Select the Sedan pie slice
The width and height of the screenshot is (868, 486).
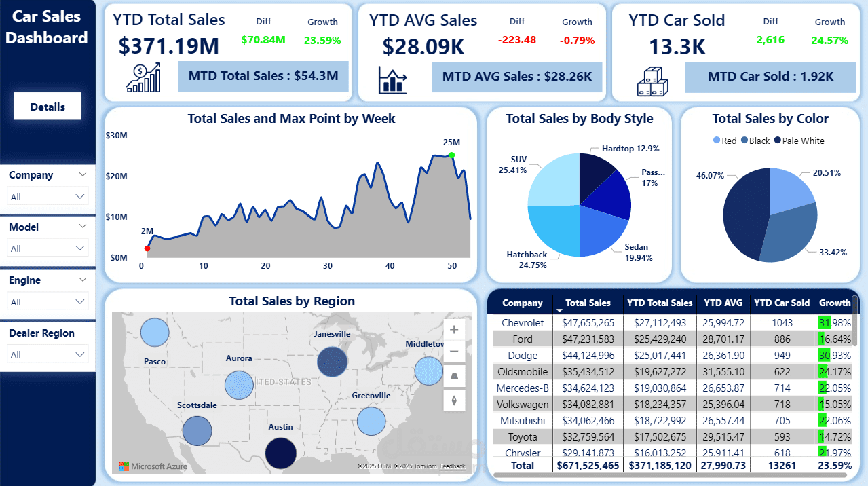[x=597, y=231]
